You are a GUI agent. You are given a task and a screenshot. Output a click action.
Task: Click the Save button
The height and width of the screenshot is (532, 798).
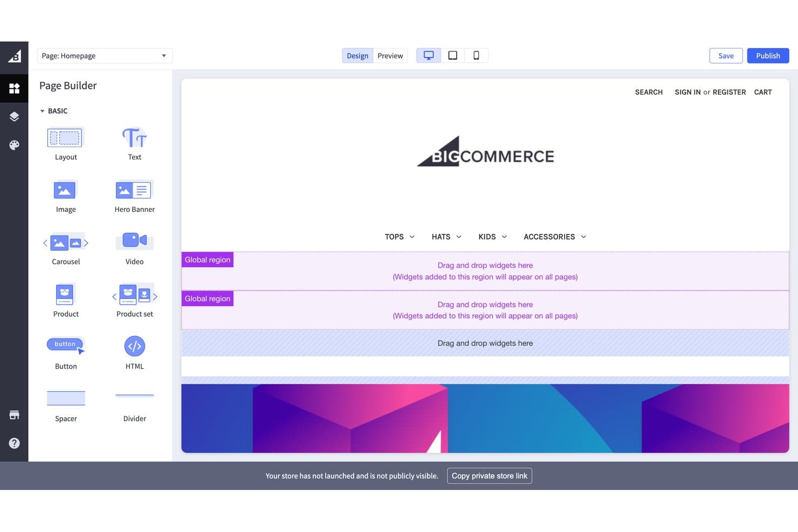point(726,56)
